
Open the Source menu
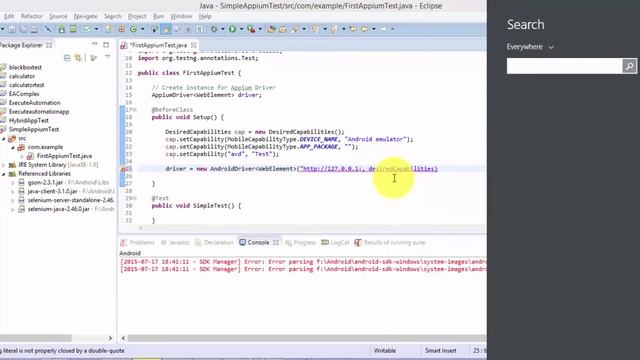point(58,16)
